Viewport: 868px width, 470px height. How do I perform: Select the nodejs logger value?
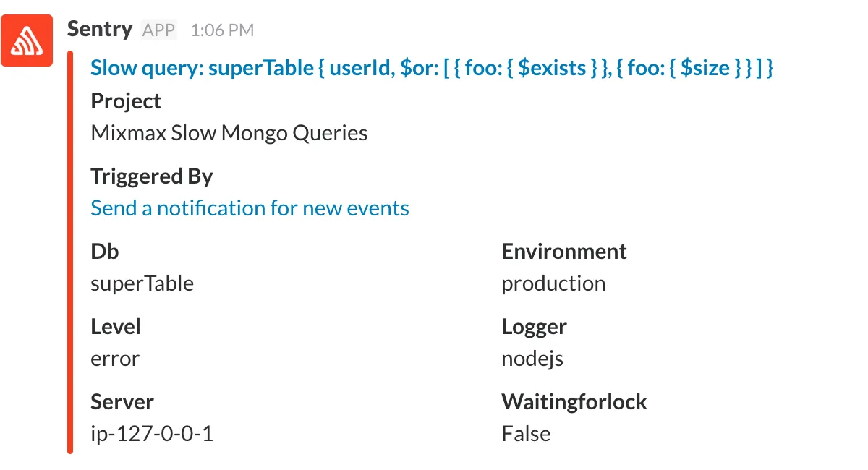(533, 359)
